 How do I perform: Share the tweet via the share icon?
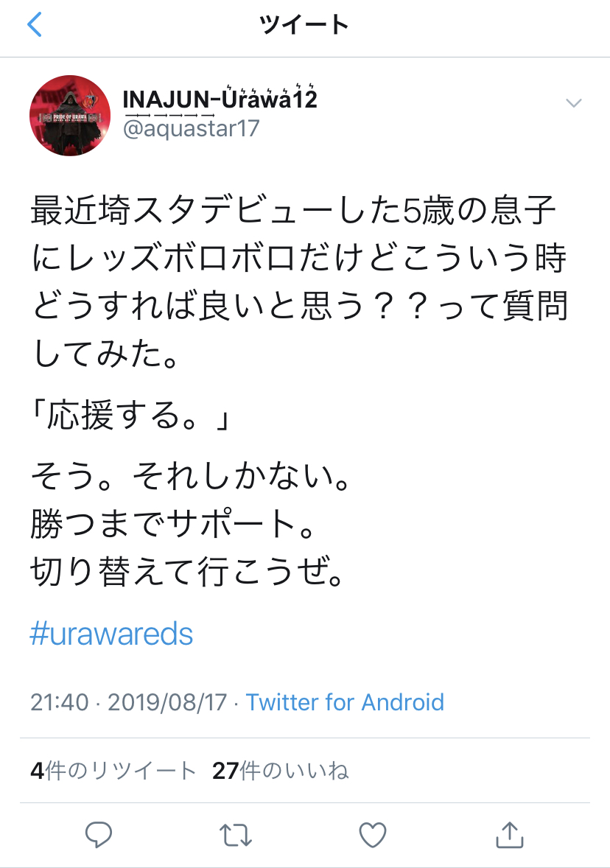[509, 835]
